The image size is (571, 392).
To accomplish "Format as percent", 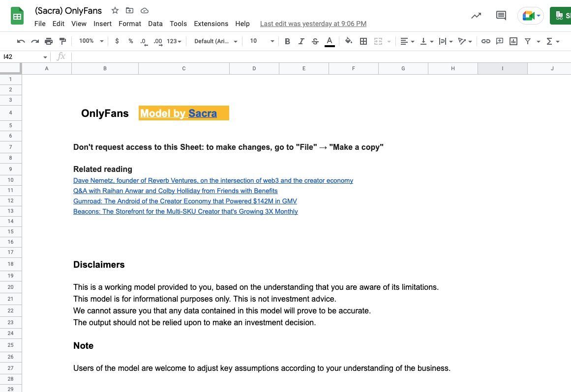I will point(131,41).
